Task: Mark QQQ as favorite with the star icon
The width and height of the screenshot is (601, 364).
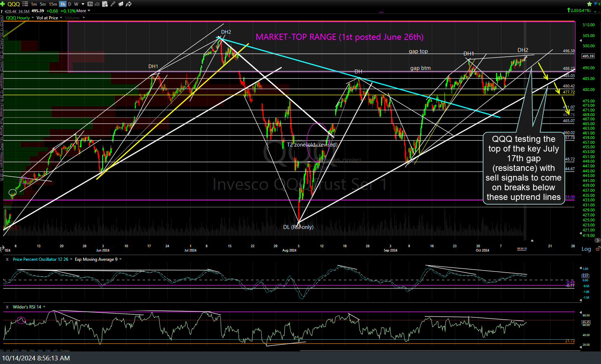Action: coord(589,4)
